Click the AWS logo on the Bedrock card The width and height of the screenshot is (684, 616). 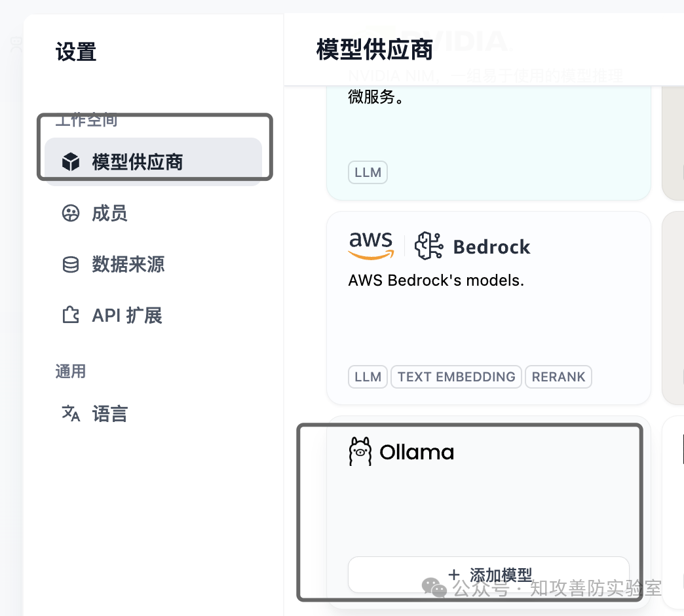pos(371,244)
